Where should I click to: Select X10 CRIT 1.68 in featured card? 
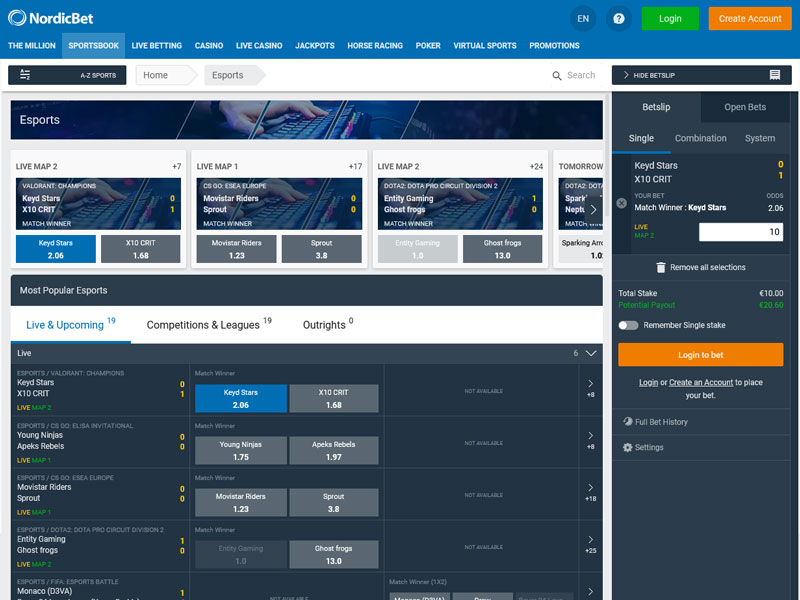tap(140, 249)
